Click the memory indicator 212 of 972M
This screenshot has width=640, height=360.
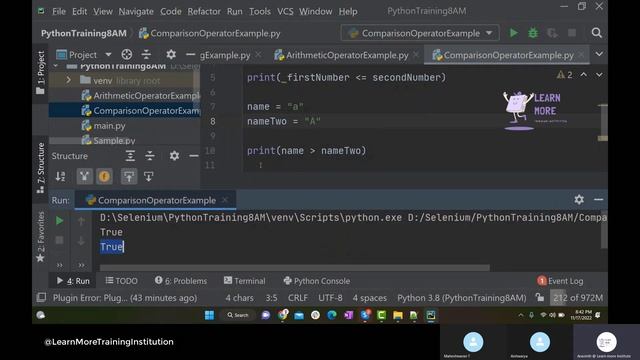[577, 298]
